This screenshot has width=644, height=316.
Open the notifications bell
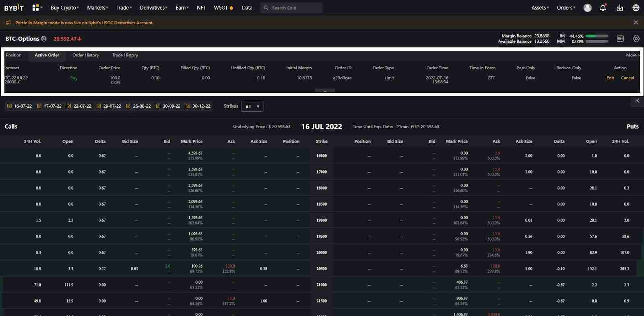pyautogui.click(x=603, y=8)
